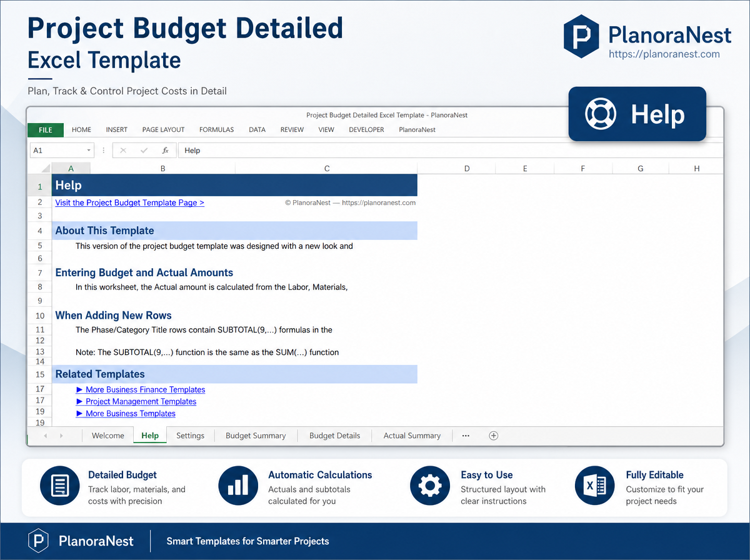The image size is (750, 560).
Task: Select row 4 header
Action: [x=40, y=231]
